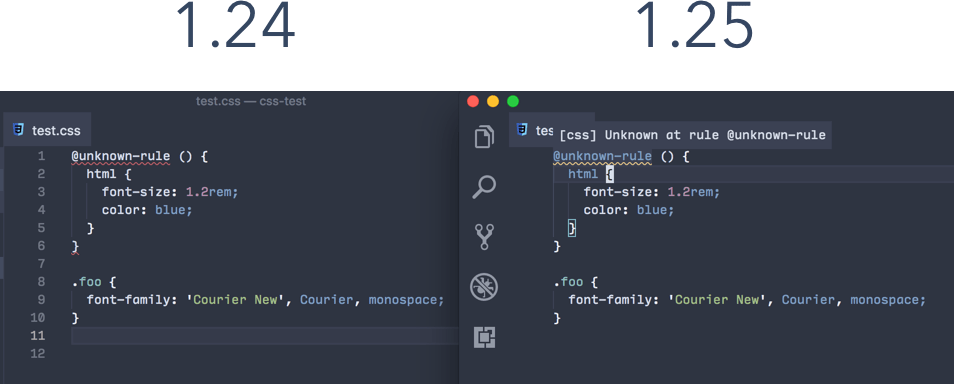Click line number 8 in the 1.24 gutter
Viewport: 954px width, 384px height.
(41, 282)
